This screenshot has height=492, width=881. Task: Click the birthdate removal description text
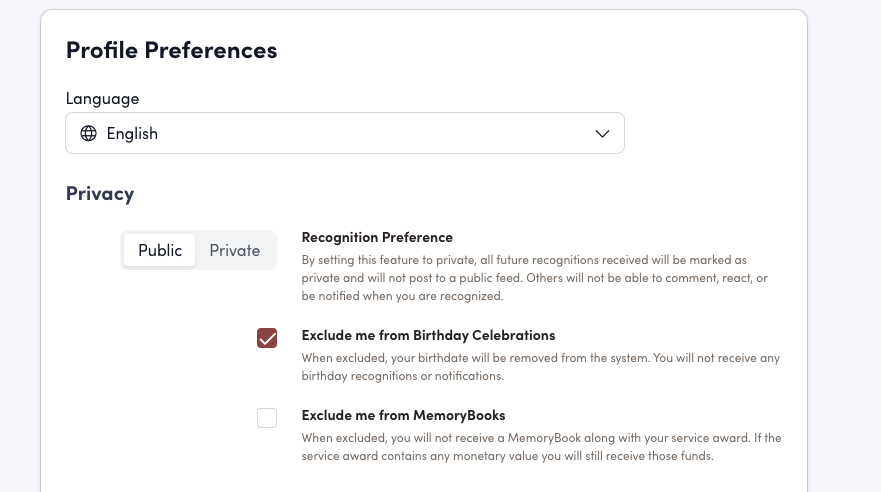pos(540,358)
